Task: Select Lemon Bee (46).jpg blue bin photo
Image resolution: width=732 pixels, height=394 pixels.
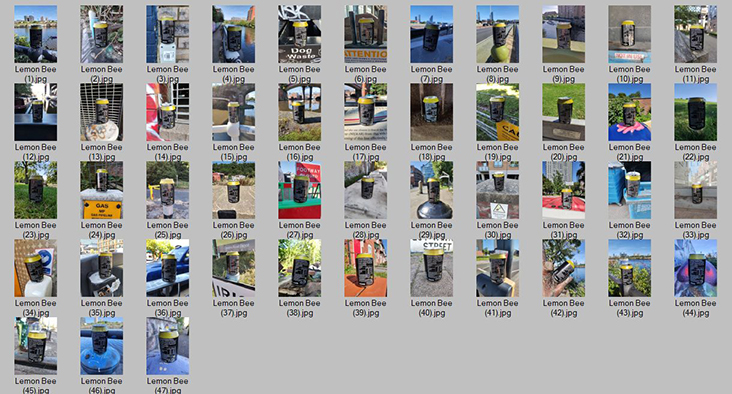Action: (x=101, y=346)
